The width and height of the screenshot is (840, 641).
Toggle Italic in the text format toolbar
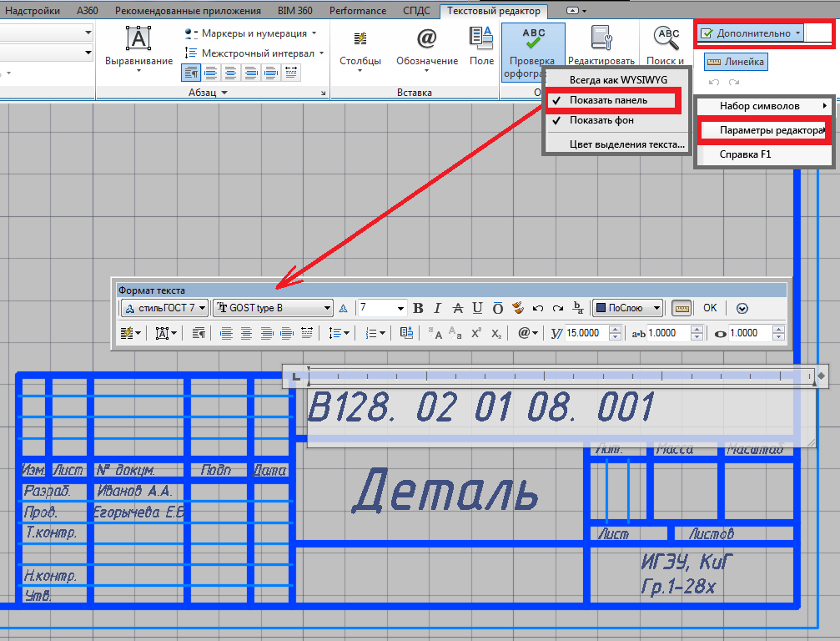coord(437,308)
